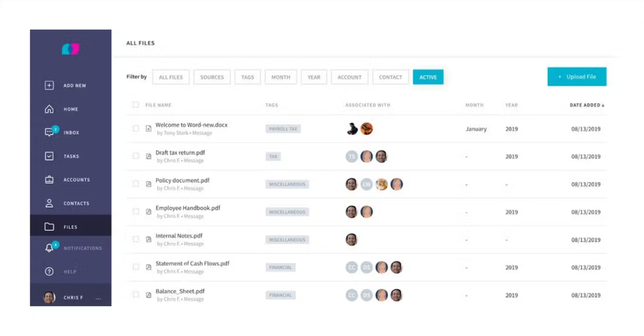Go to the Accounts briefcase icon
The image size is (644, 336).
coord(49,180)
